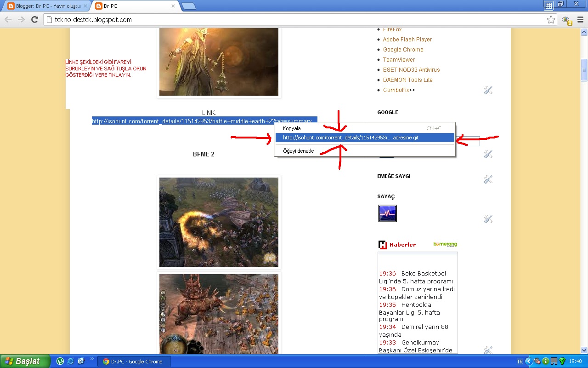Click the mammoth battle screenshot

point(219,314)
